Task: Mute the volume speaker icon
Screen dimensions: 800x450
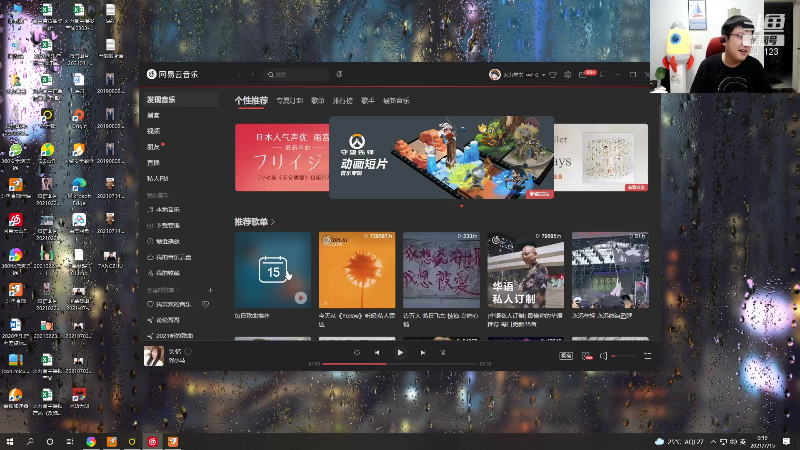Action: [604, 356]
